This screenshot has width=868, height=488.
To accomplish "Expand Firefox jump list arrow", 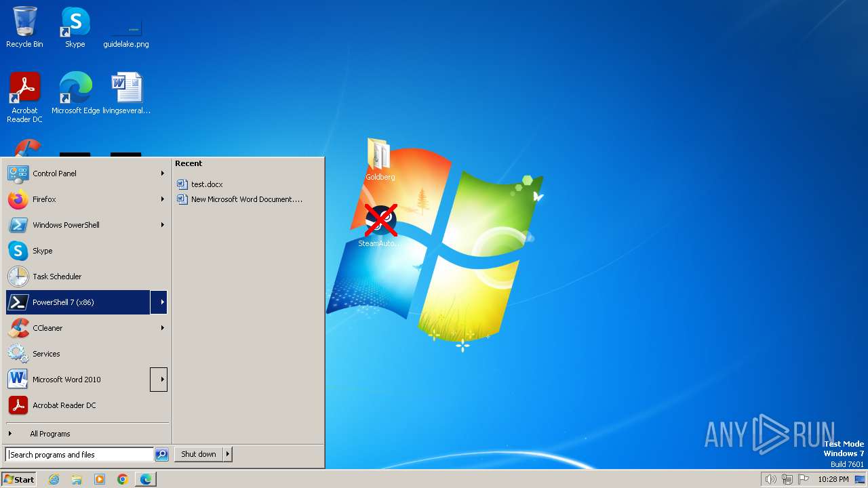I will (162, 199).
